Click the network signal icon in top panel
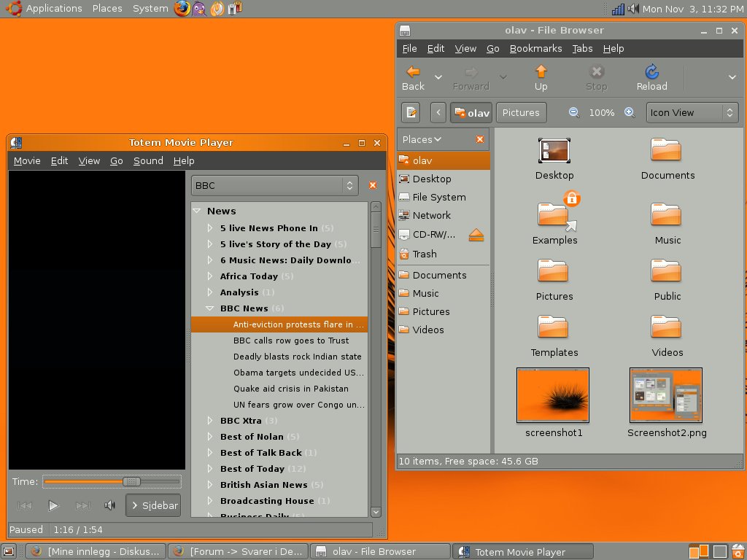The height and width of the screenshot is (560, 747). tap(618, 9)
